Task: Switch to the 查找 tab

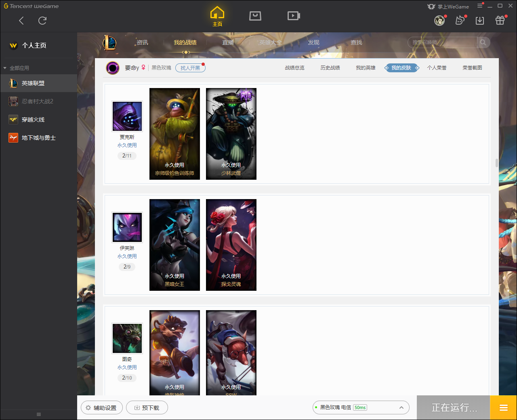Action: (356, 42)
